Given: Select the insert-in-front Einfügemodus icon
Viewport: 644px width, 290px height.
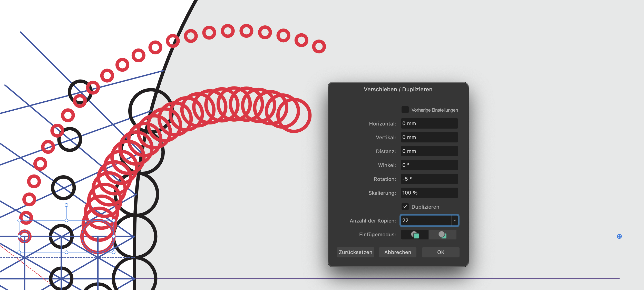Looking at the screenshot, I should click(415, 235).
